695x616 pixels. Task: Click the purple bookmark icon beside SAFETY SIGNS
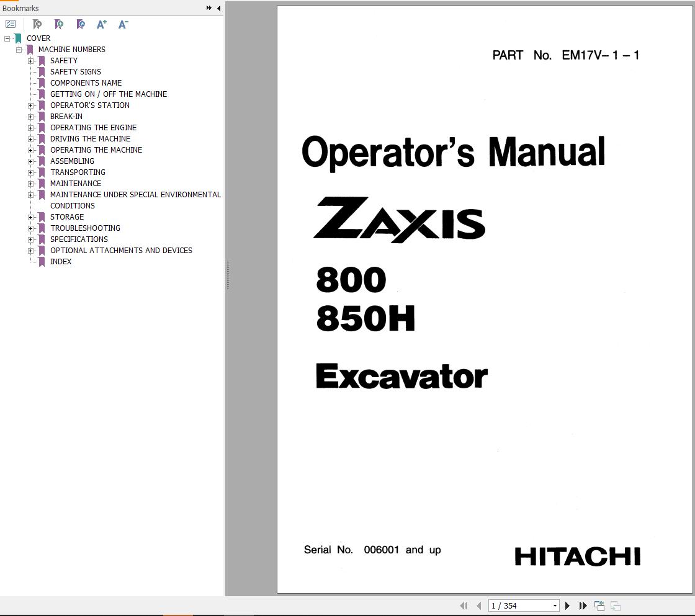click(42, 72)
